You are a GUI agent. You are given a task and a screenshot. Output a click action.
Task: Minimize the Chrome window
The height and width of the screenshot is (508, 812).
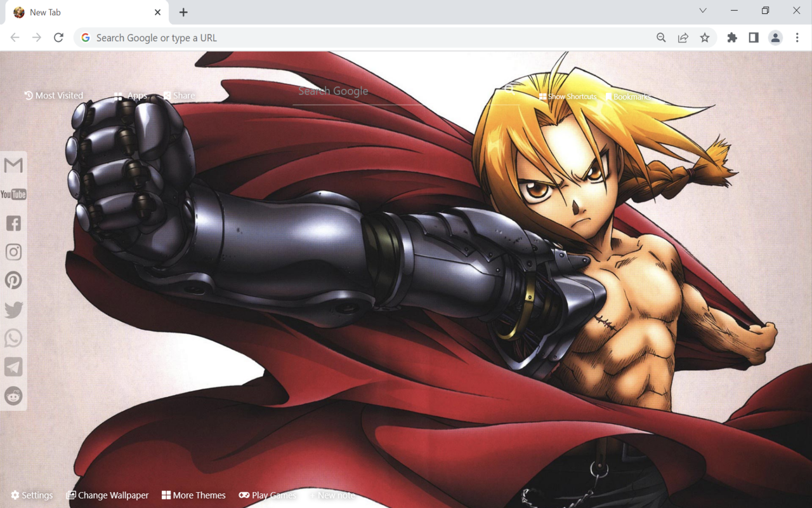point(734,10)
